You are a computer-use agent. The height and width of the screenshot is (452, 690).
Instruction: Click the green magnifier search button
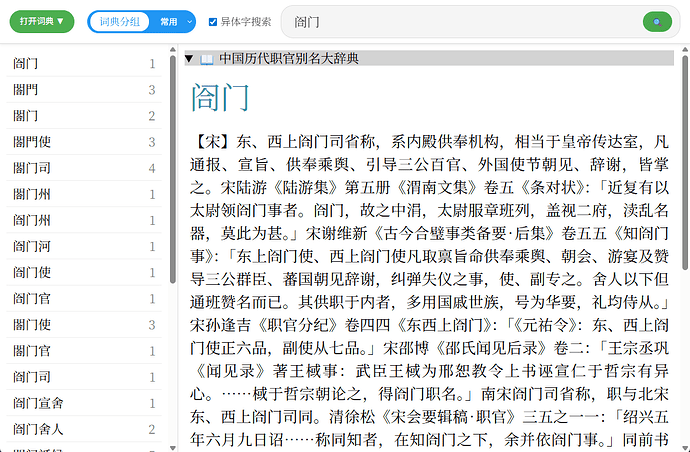coord(657,22)
